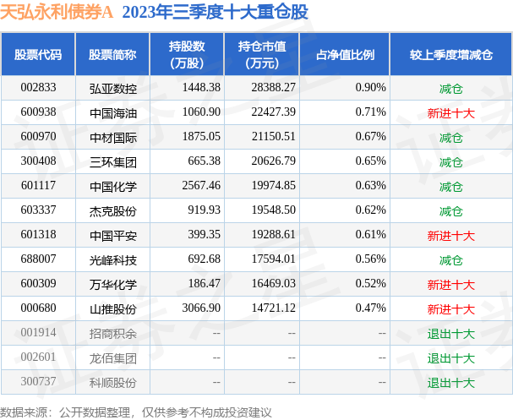Viewport: 513px width, 420px height.
Task: Select stock code 600970
Action: (x=38, y=136)
